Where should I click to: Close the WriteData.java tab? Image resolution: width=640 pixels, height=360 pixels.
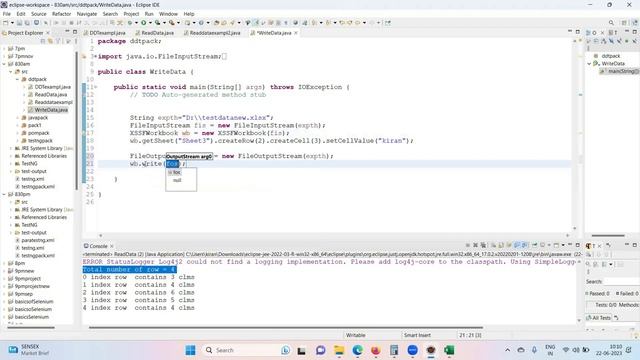[x=296, y=33]
